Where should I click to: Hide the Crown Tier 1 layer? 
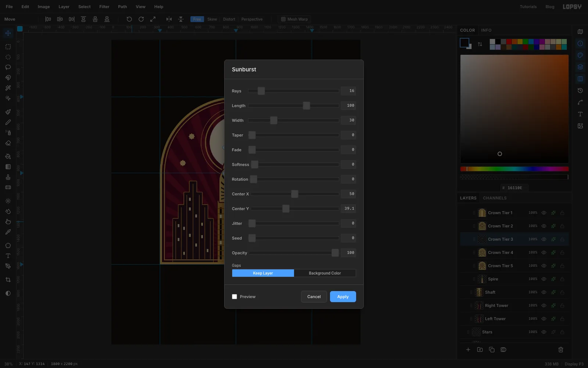[544, 213]
